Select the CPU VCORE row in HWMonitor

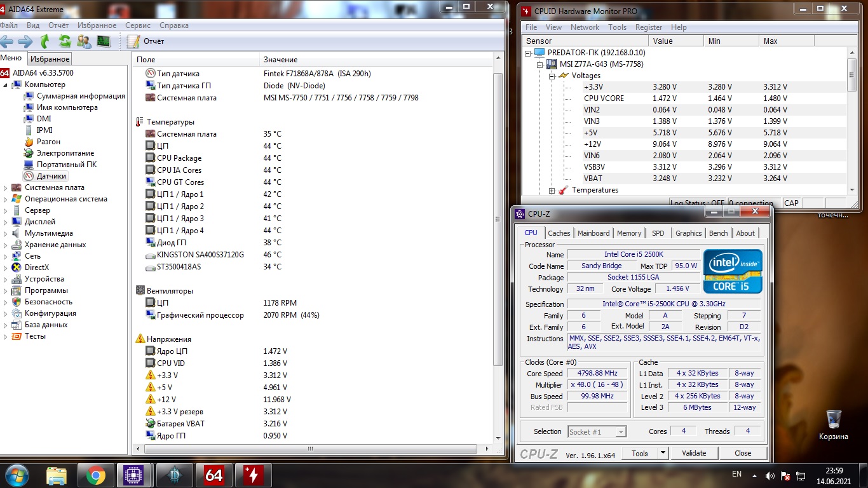tap(684, 98)
